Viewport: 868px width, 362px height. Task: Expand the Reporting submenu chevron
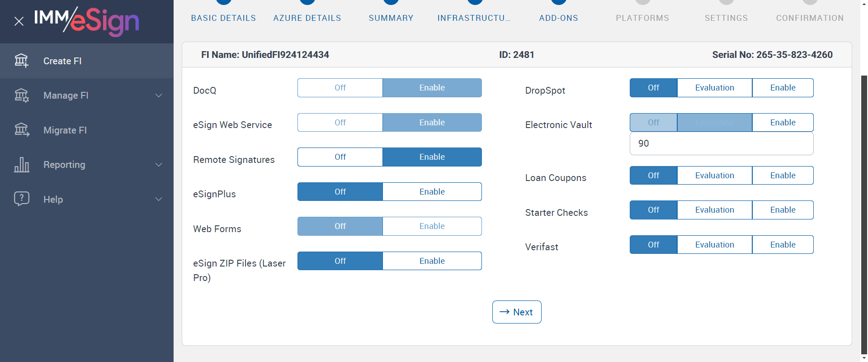tap(159, 165)
